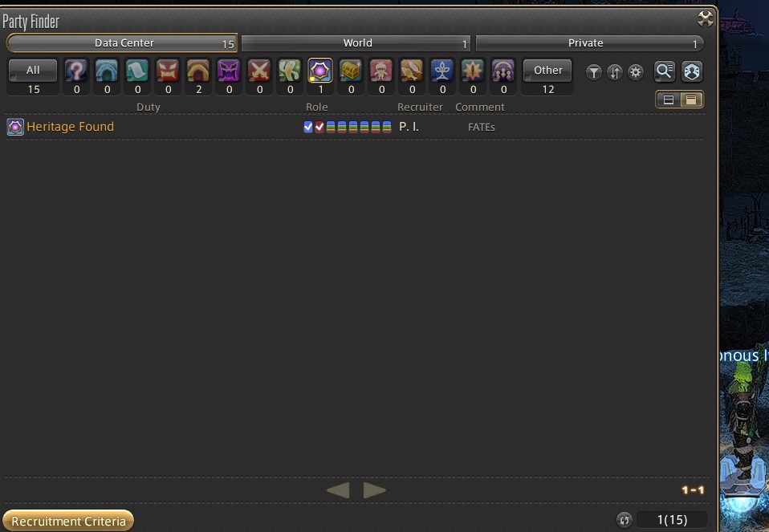Image resolution: width=769 pixels, height=532 pixels.
Task: Click the FATE icon beside Heritage Found
Action: (15, 127)
